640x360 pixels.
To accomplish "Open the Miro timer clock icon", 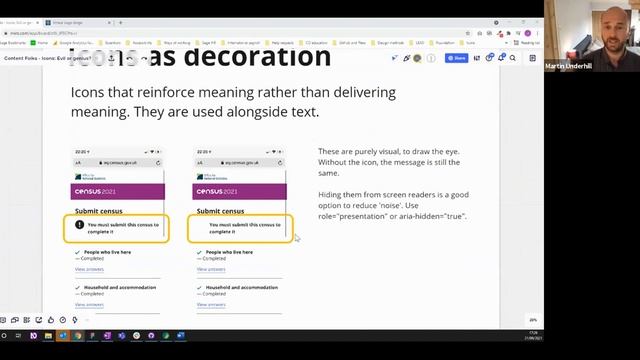I will (x=63, y=320).
